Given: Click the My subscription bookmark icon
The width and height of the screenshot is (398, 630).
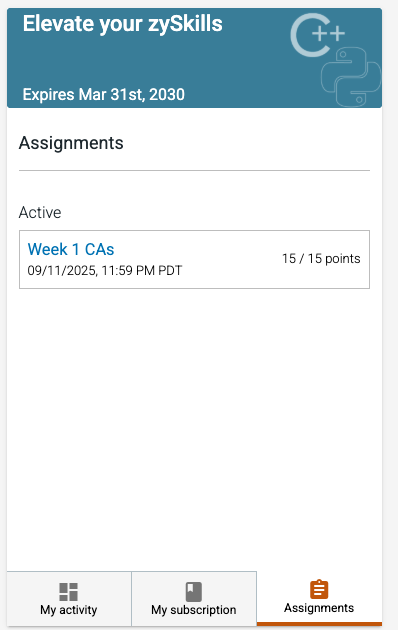Looking at the screenshot, I should (194, 591).
